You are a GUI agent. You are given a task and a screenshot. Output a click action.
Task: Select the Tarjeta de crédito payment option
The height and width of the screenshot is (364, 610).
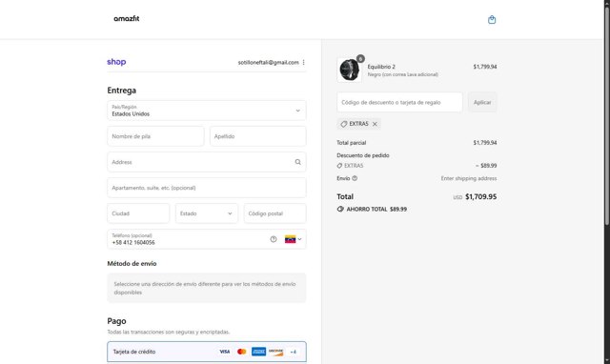click(x=207, y=352)
